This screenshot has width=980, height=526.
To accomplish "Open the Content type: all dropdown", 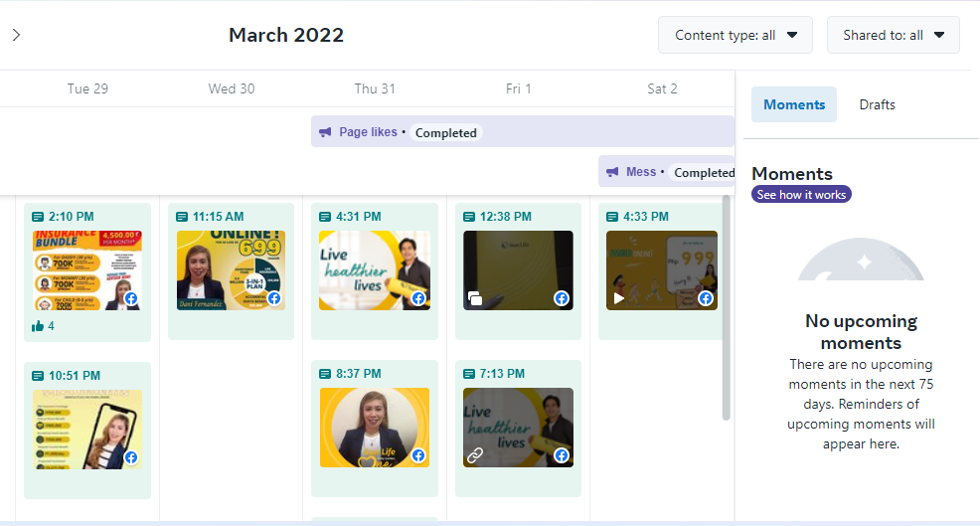I will click(x=735, y=35).
